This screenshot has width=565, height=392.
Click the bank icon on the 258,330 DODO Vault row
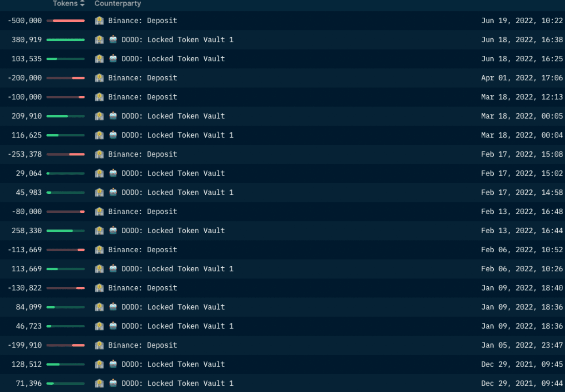99,230
